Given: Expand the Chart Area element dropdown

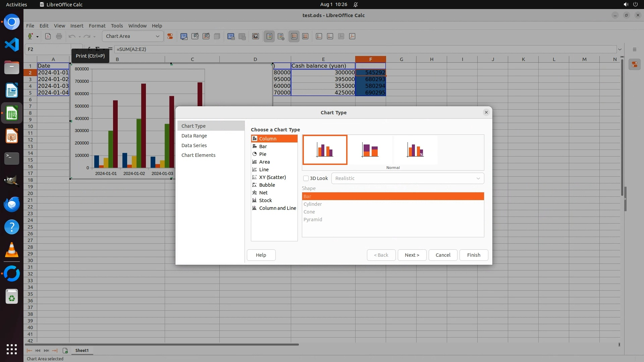Looking at the screenshot, I should tap(157, 37).
